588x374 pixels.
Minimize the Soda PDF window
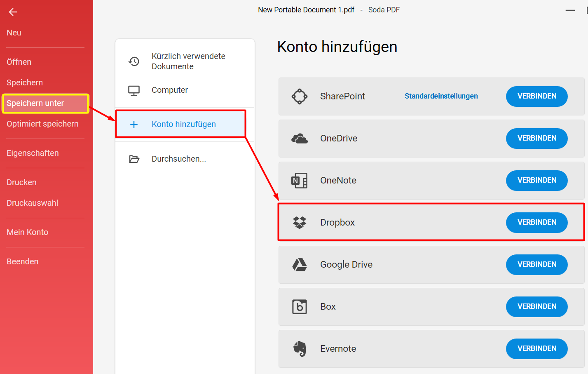(570, 10)
